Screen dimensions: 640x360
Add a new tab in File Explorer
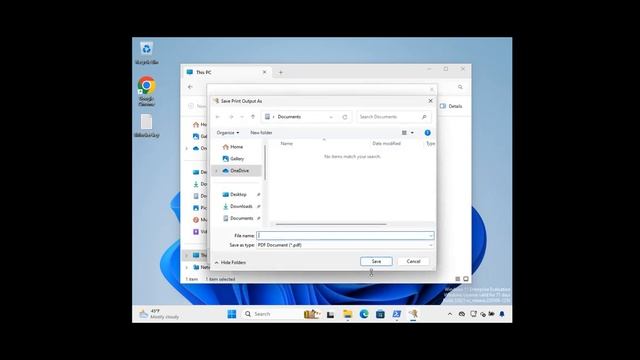coord(281,72)
